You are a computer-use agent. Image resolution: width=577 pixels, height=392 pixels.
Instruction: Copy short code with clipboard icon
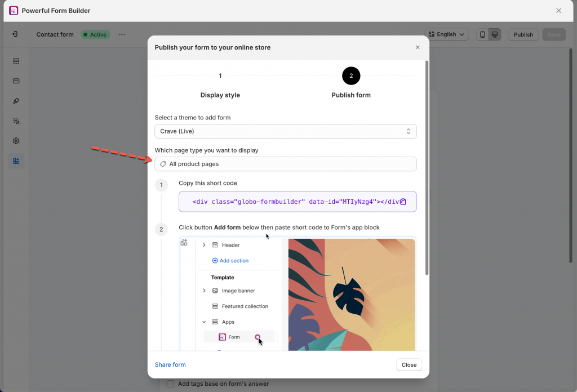tap(403, 202)
